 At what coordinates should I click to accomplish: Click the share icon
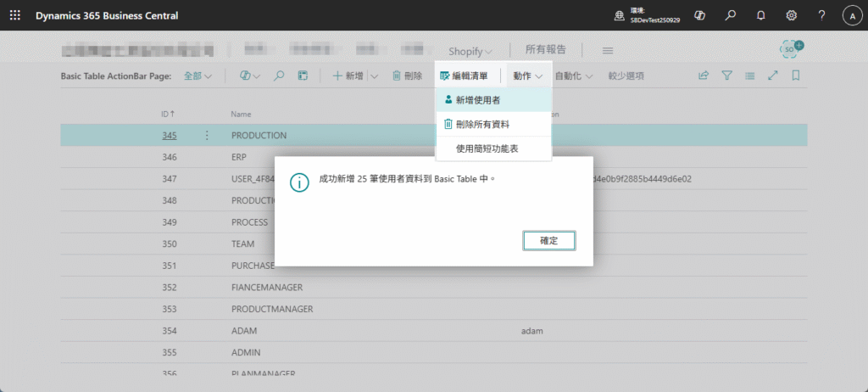tap(703, 76)
